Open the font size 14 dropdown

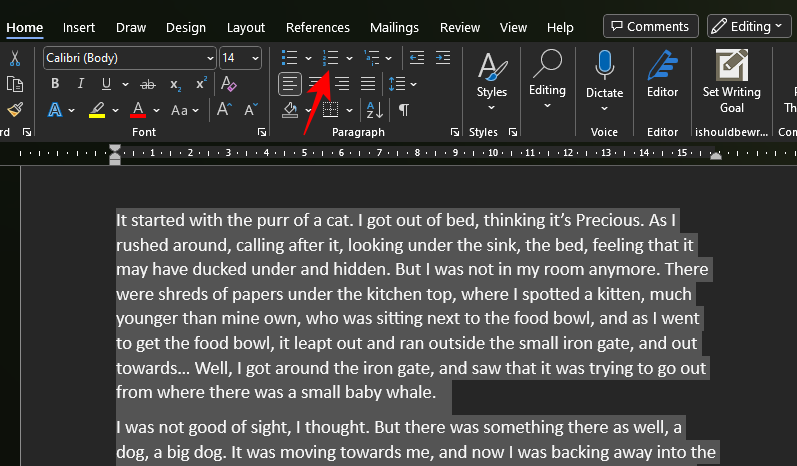(x=255, y=58)
